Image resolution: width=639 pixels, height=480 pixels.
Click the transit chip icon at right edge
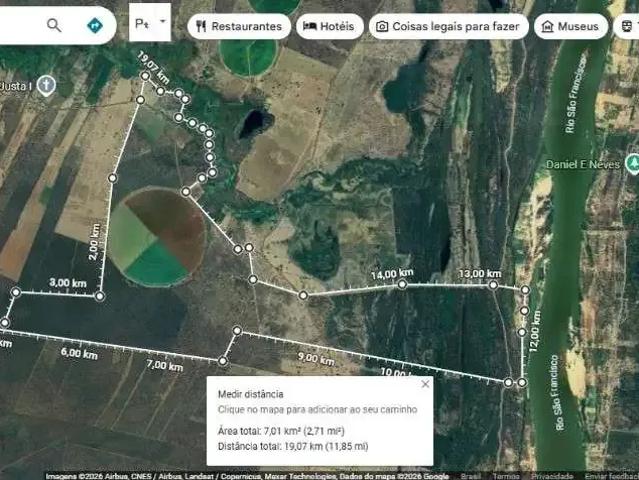click(x=627, y=26)
